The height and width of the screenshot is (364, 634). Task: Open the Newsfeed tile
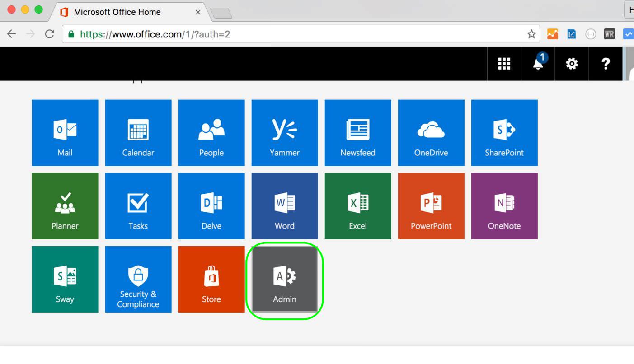357,133
